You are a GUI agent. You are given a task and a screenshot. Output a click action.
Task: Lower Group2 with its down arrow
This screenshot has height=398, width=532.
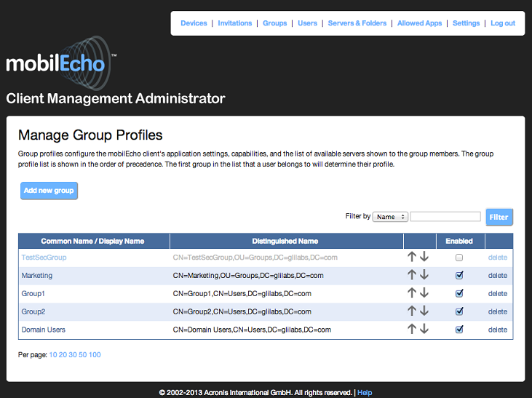pyautogui.click(x=424, y=311)
